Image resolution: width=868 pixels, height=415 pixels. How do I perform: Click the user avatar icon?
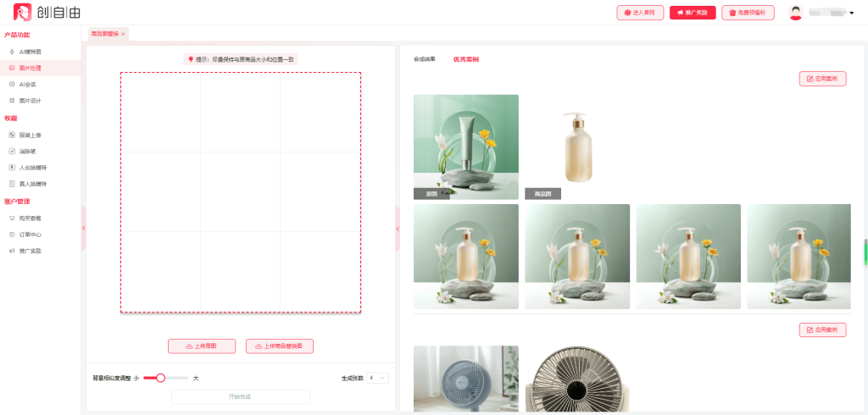pos(795,13)
